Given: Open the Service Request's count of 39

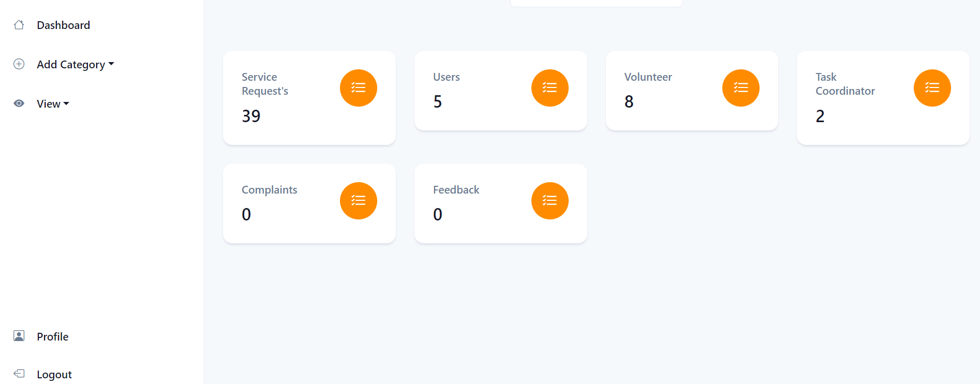Looking at the screenshot, I should 251,116.
